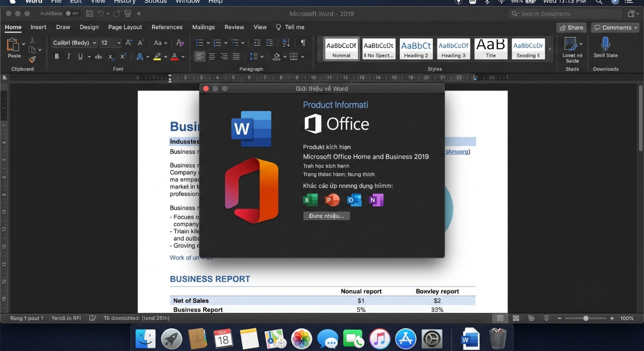The width and height of the screenshot is (644, 351).
Task: Click the Paste clipboard icon
Action: pos(14,45)
